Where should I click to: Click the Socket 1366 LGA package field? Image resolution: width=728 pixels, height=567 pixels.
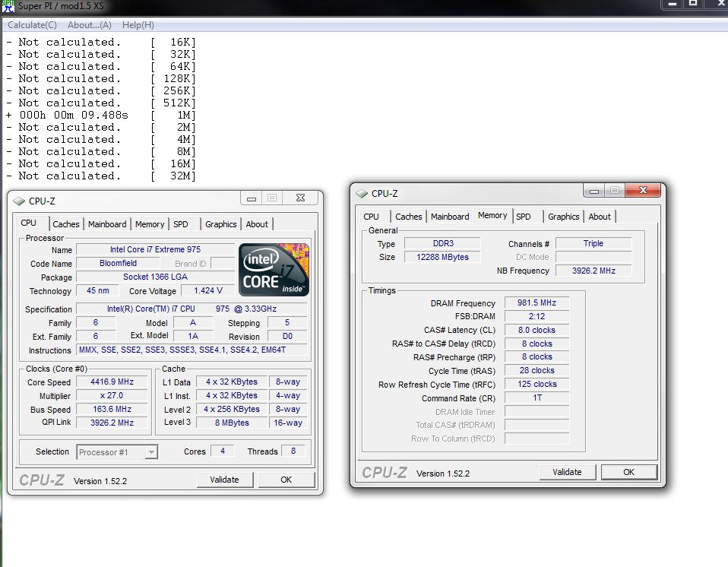tap(156, 277)
